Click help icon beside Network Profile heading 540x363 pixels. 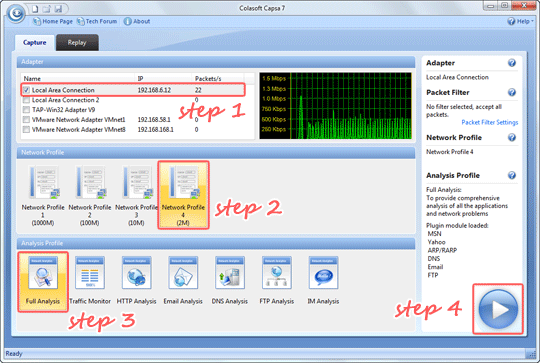pos(512,137)
